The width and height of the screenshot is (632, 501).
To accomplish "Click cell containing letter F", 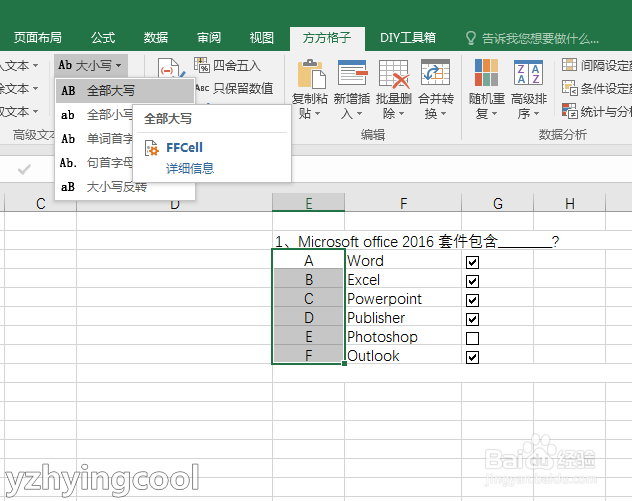I will tap(309, 355).
